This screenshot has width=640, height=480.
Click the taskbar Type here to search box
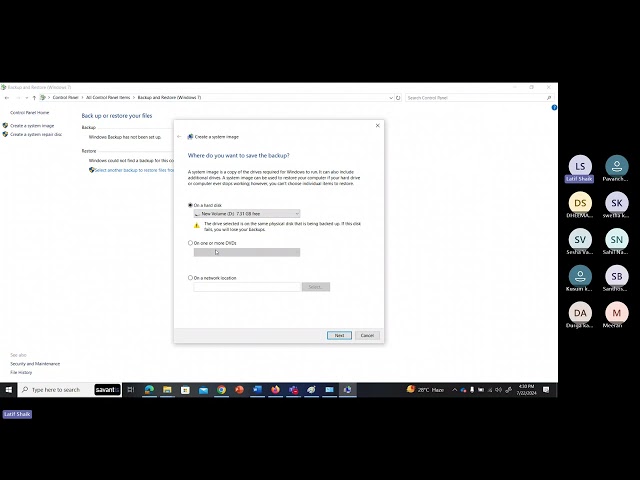pyautogui.click(x=56, y=390)
